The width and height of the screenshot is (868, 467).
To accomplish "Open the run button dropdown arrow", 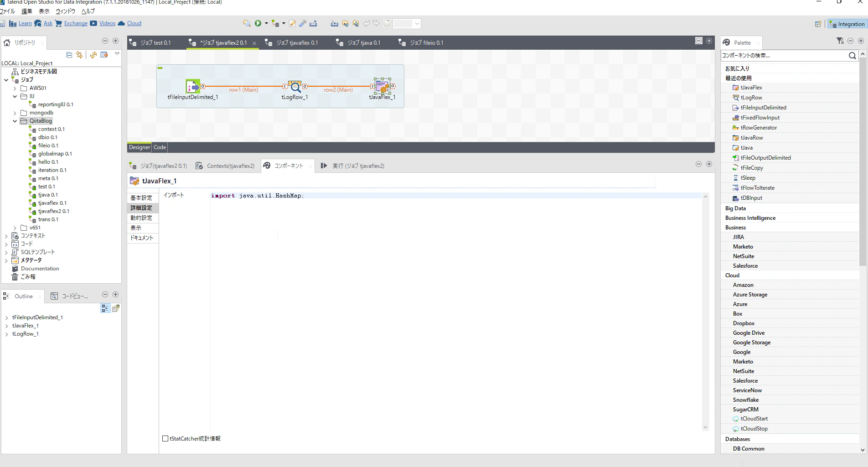I will (x=266, y=23).
